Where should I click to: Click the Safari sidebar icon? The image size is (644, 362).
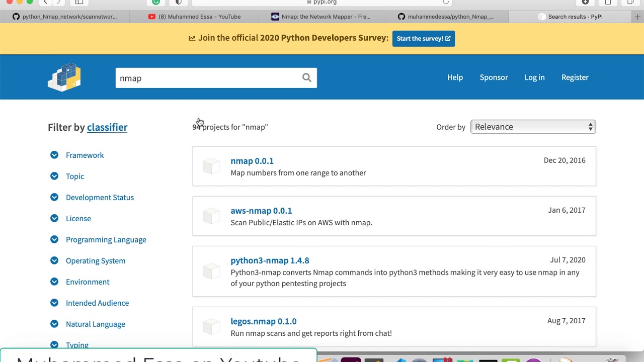79,2
